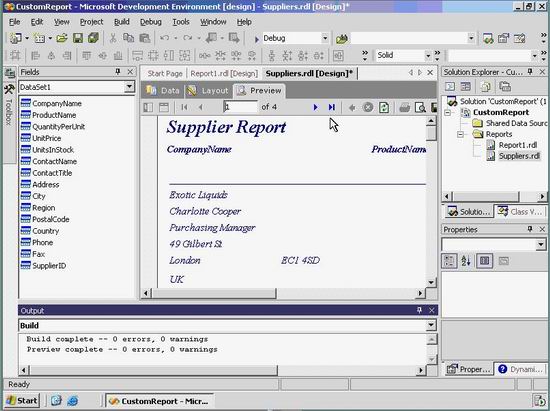
Task: Click the Show Desktop quick launch icon
Action: coord(56,400)
